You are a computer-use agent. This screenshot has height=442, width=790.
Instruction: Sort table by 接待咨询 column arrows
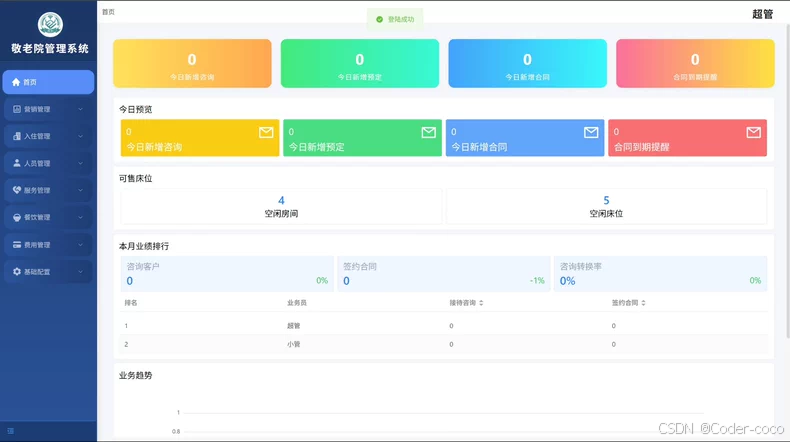coord(481,303)
